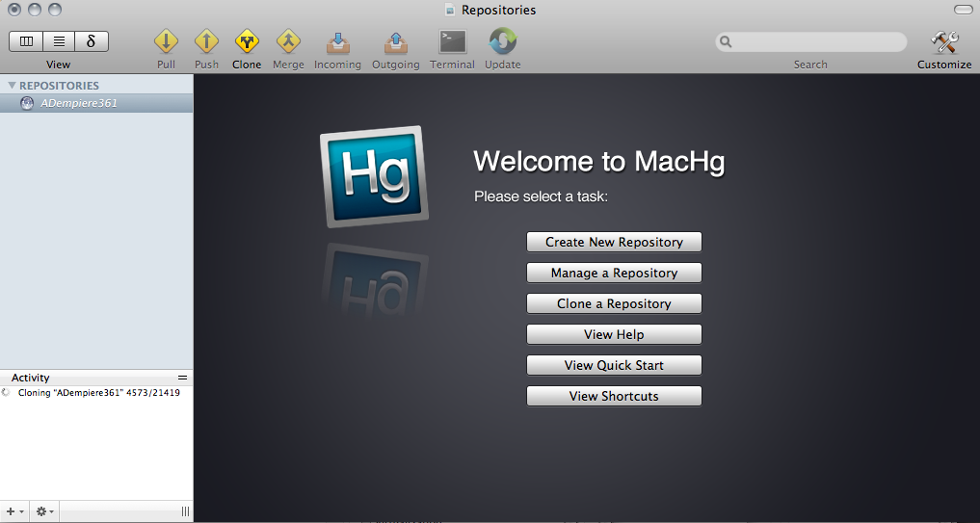980x523 pixels.
Task: Click the sidebar resize grip handle
Action: click(185, 511)
